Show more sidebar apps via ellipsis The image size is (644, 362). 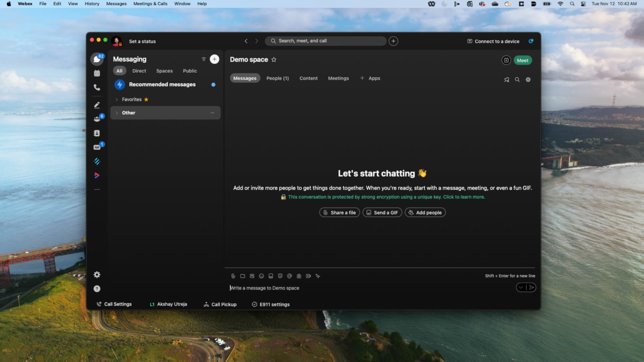pyautogui.click(x=97, y=189)
